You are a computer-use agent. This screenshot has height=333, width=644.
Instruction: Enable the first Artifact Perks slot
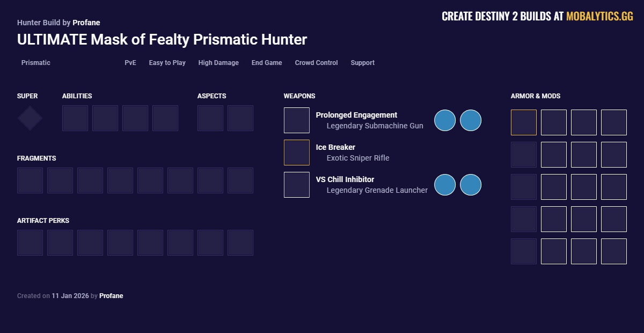coord(30,242)
